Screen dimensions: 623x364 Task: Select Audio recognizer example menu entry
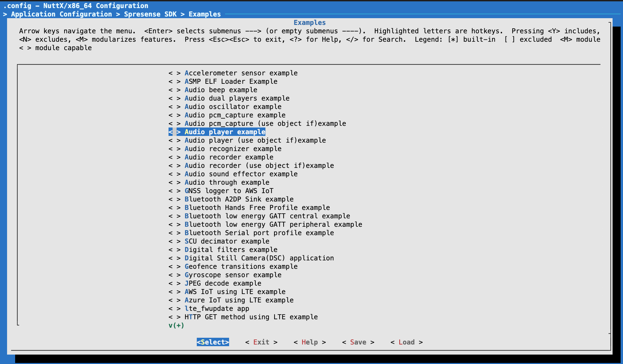[233, 149]
